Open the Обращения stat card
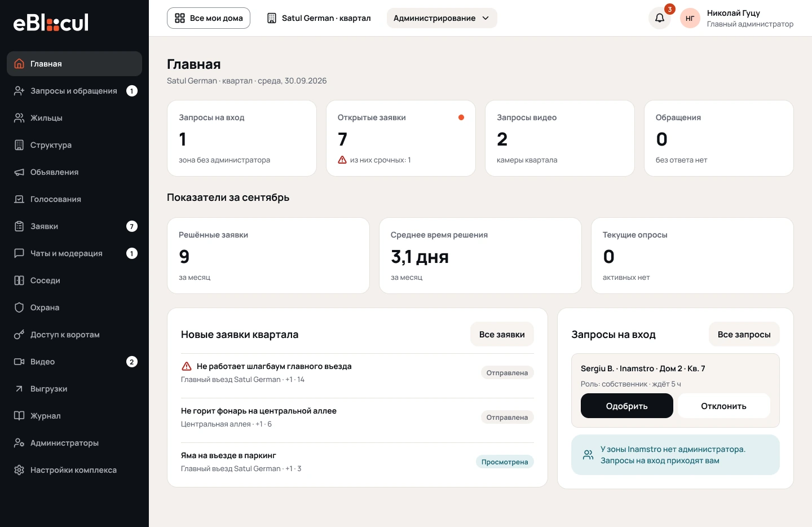 (719, 138)
